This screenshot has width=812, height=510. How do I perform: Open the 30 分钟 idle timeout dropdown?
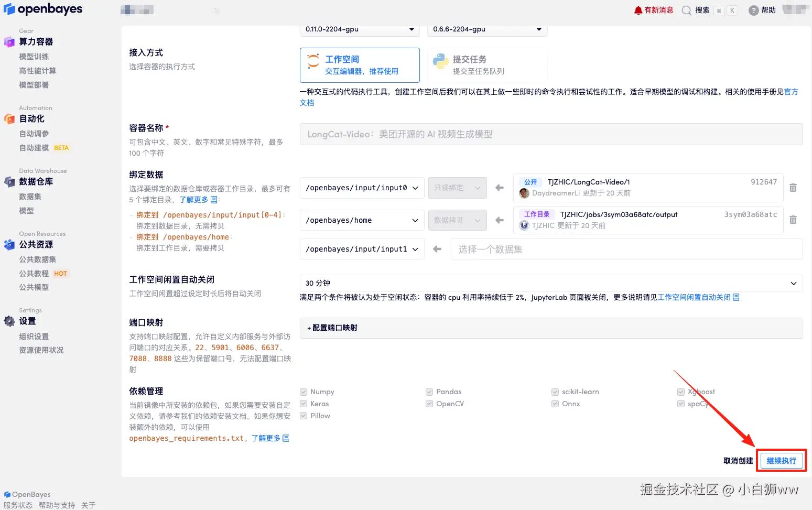coord(551,283)
